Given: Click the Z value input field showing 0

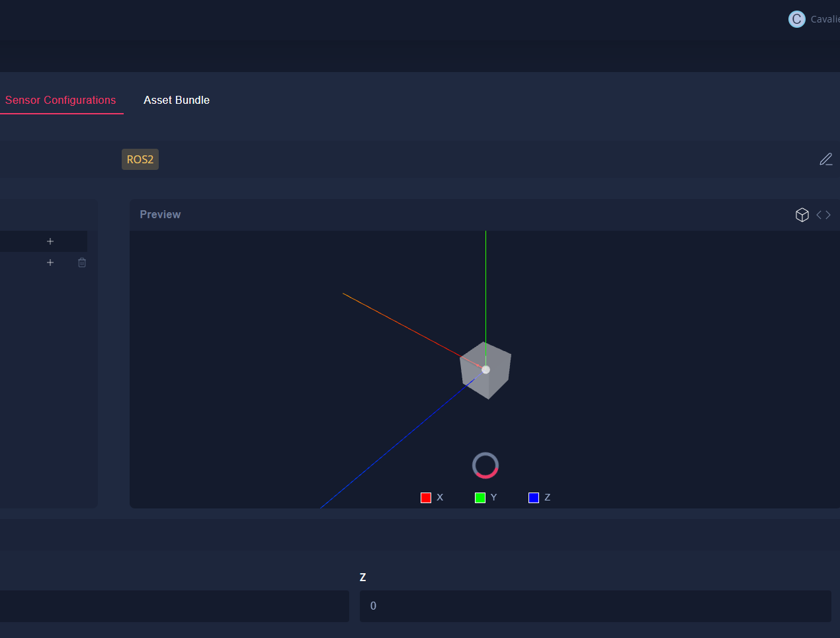Looking at the screenshot, I should point(595,606).
